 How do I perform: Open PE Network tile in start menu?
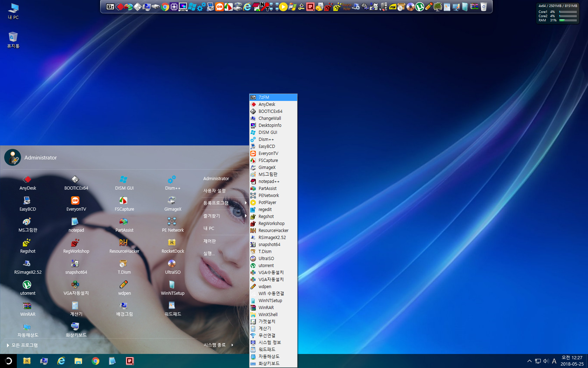point(173,225)
